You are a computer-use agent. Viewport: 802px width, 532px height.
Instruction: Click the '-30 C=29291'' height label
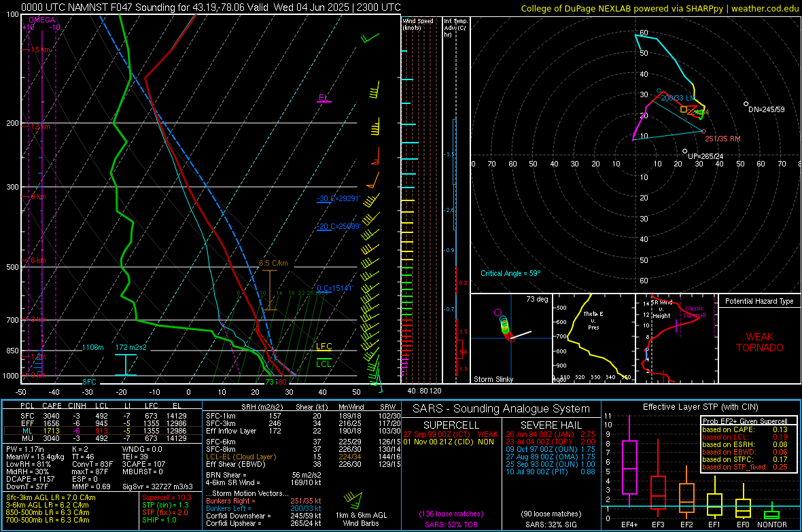tap(338, 198)
